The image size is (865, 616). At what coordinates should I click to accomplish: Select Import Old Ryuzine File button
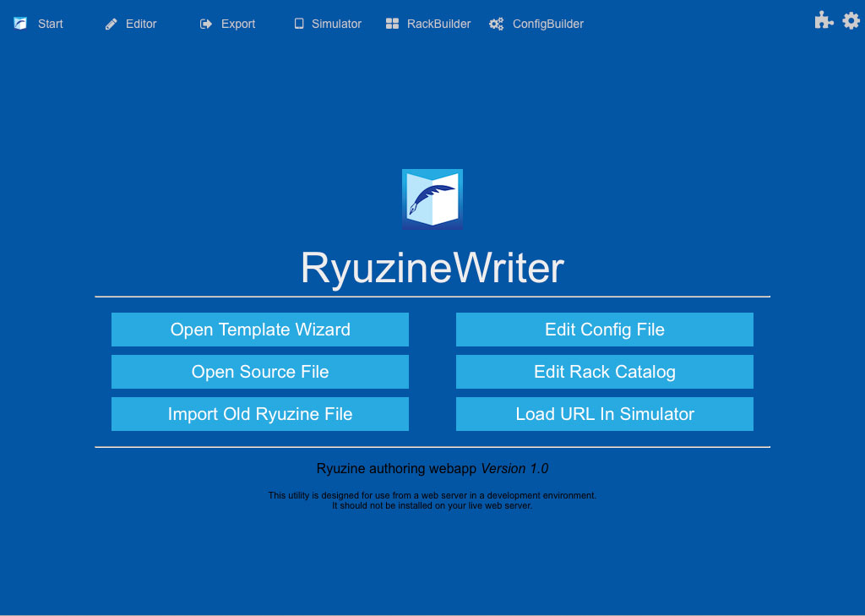[260, 414]
